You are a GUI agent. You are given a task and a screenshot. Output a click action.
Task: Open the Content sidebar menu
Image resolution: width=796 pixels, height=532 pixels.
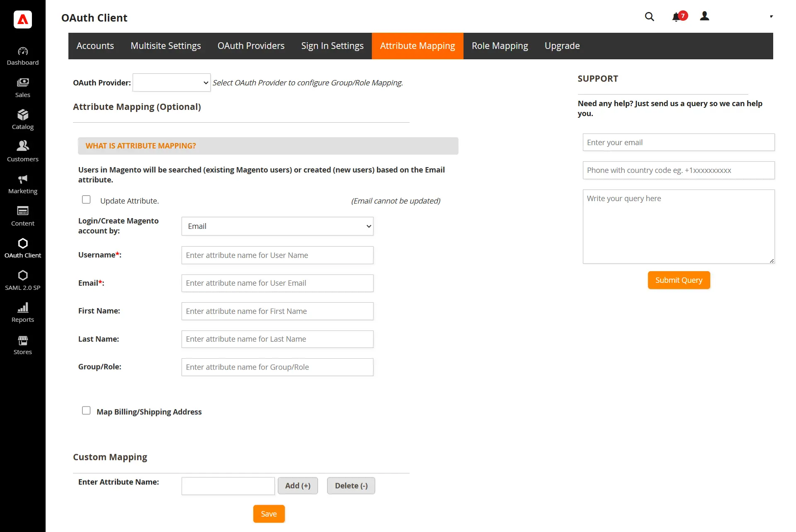coord(23,216)
